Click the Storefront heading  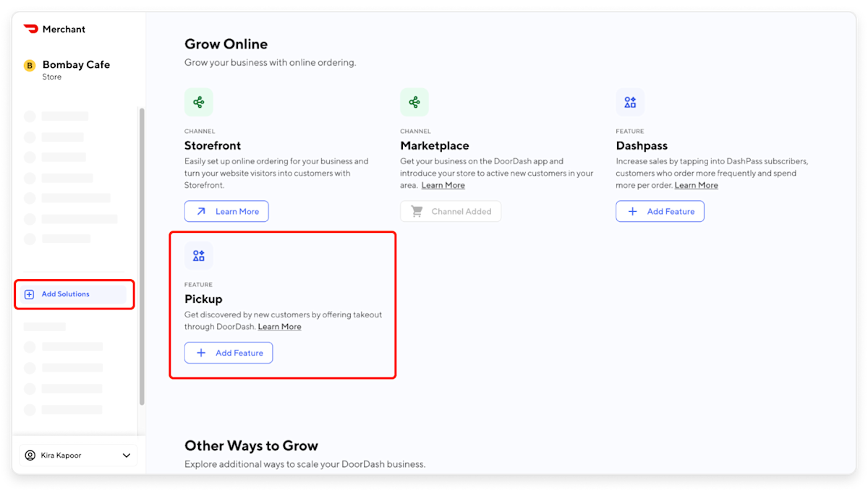pos(213,145)
